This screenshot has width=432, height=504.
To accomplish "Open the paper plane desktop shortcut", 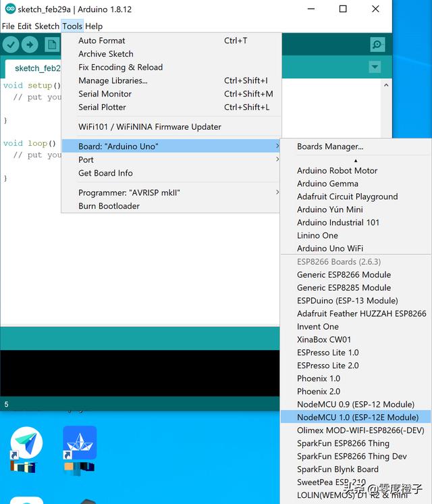I will (x=26, y=443).
